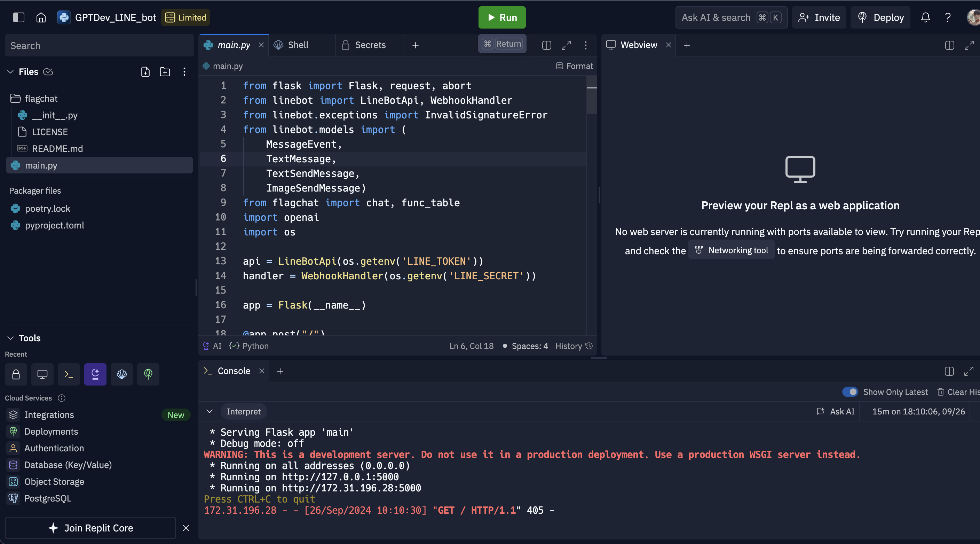Click the green Run button

[x=502, y=17]
